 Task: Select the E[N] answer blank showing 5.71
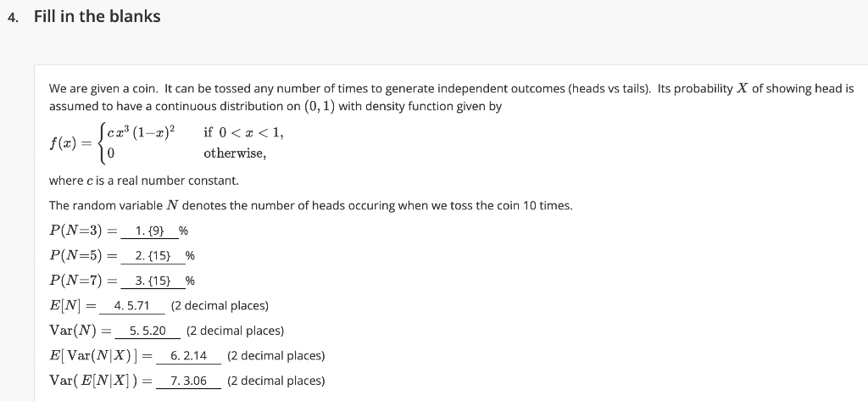[x=131, y=306]
